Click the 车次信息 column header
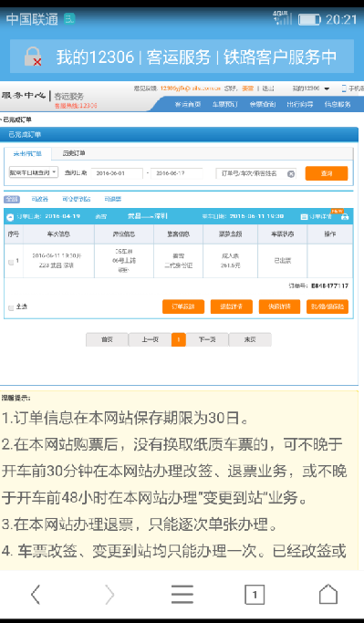Image resolution: width=364 pixels, height=623 pixels. click(x=58, y=234)
